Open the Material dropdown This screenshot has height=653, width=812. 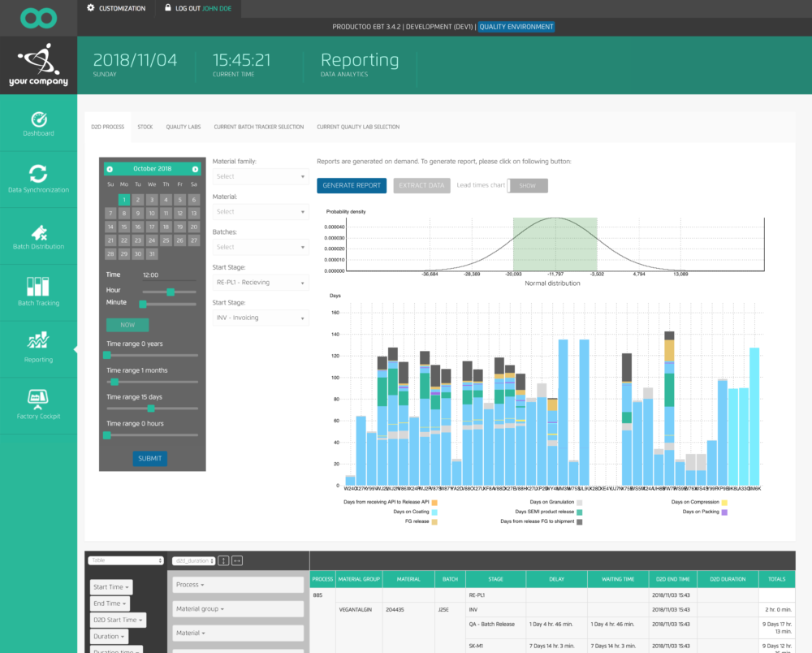click(261, 212)
